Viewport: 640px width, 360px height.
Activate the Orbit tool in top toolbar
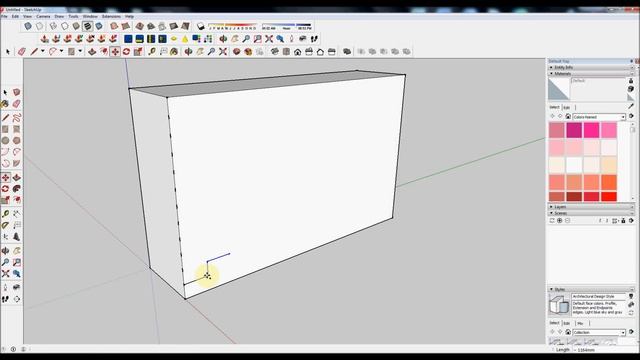click(189, 52)
